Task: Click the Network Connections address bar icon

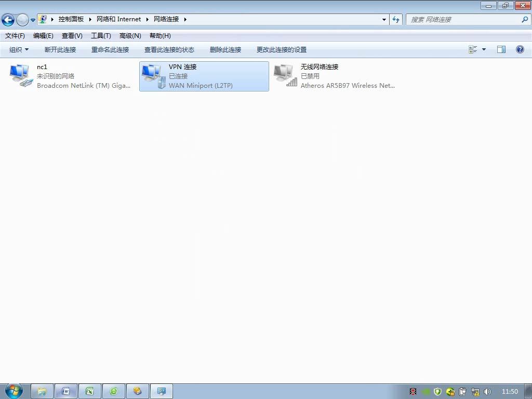Action: coord(43,19)
